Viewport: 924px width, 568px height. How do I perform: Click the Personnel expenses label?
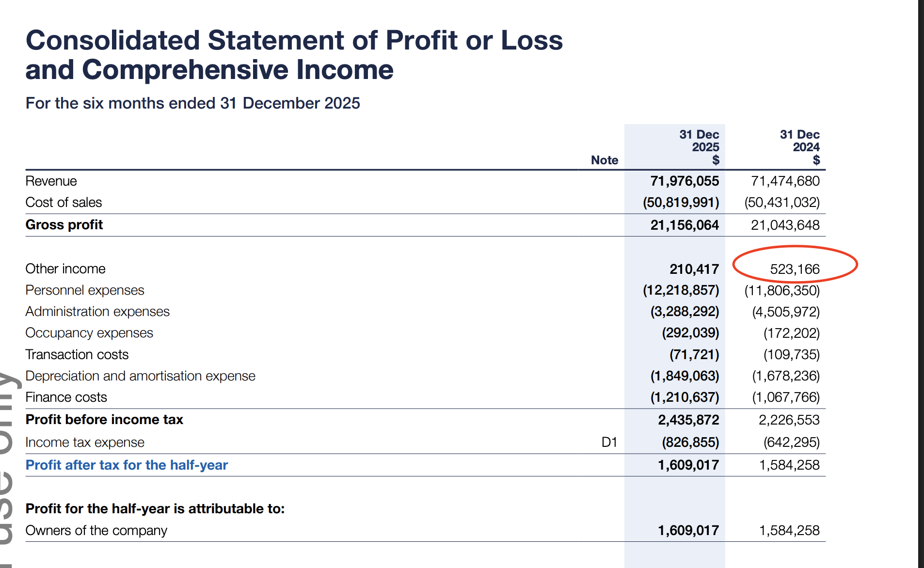click(85, 290)
